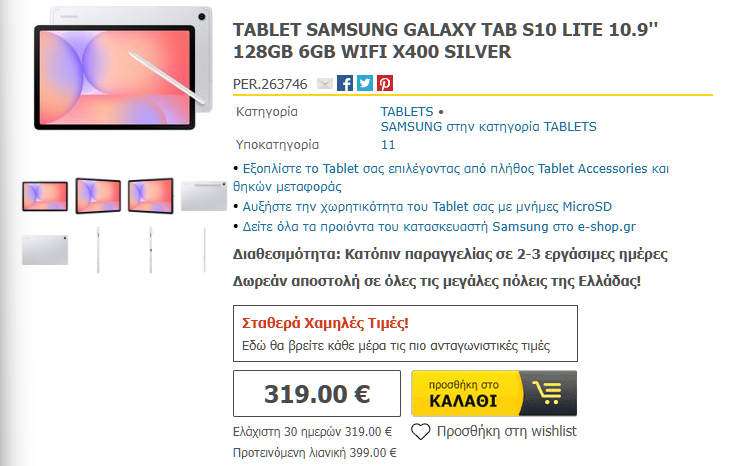
Task: Open subcategory link 11
Action: 388,144
